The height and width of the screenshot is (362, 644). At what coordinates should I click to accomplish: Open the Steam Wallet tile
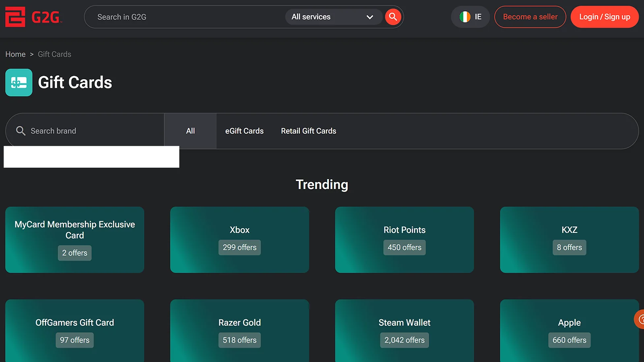[x=405, y=331]
